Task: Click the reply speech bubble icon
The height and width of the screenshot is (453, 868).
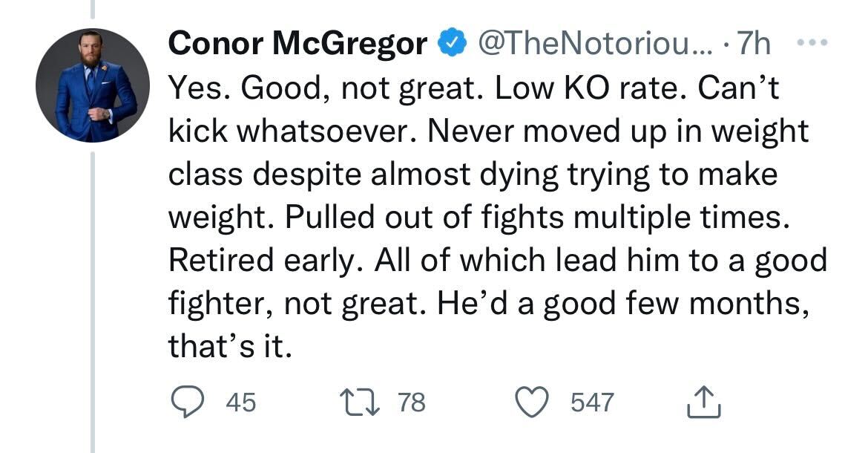Action: point(187,402)
